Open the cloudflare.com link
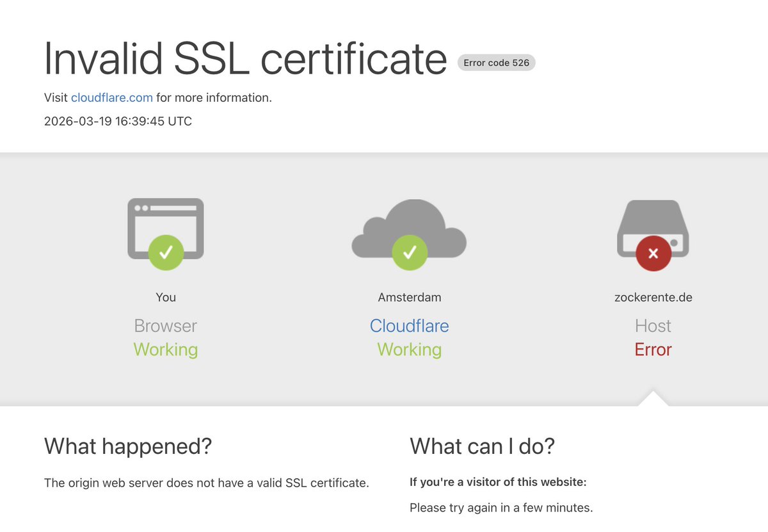 pyautogui.click(x=112, y=98)
